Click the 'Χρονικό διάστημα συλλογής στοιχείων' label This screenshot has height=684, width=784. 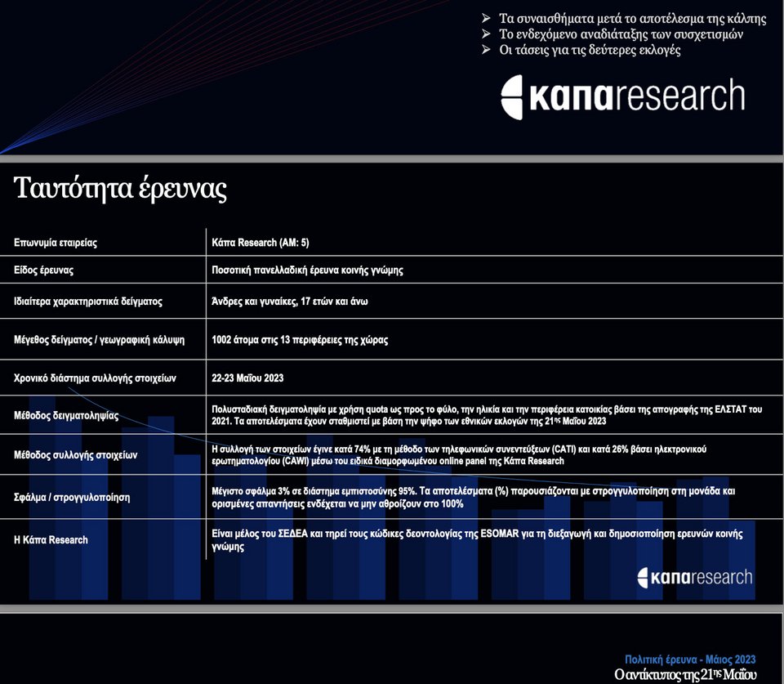95,378
